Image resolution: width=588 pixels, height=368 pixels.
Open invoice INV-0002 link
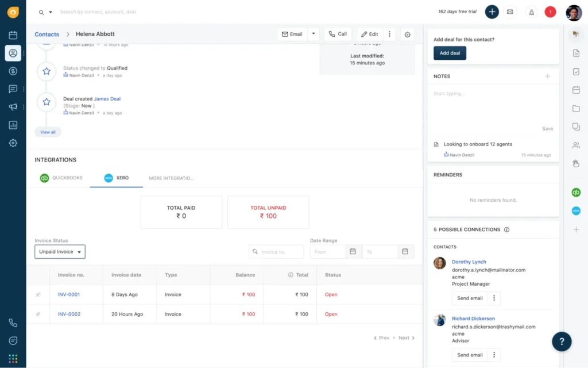[69, 314]
